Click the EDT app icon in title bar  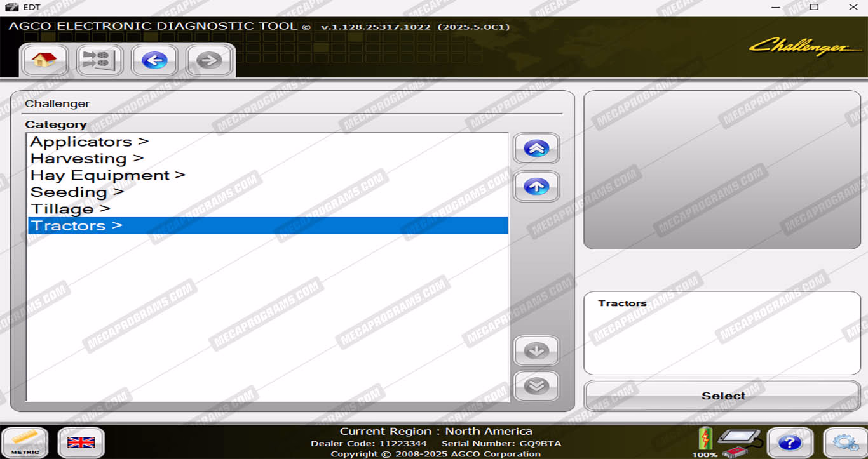(x=12, y=7)
